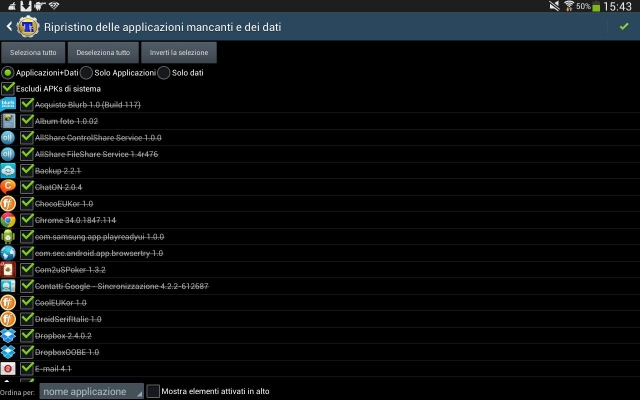Tap the ChocoEUKor font icon
The image size is (640, 400).
[8, 203]
